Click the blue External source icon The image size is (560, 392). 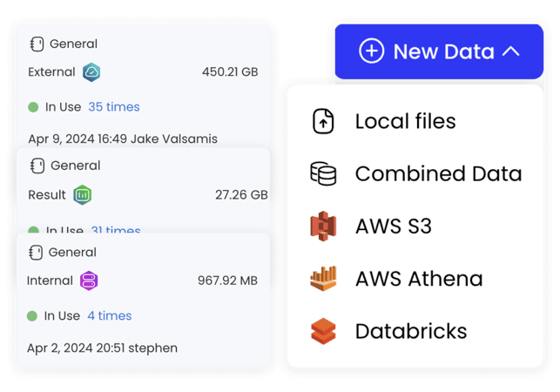point(92,72)
